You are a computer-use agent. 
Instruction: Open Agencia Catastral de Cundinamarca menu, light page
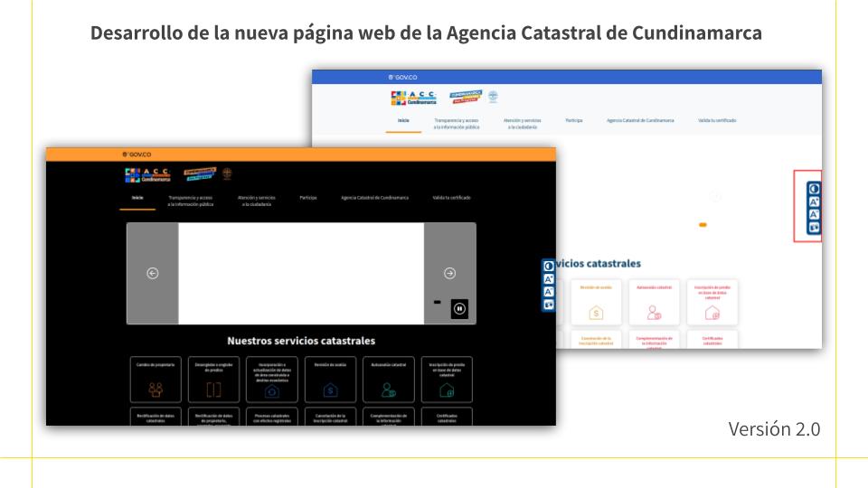click(640, 120)
